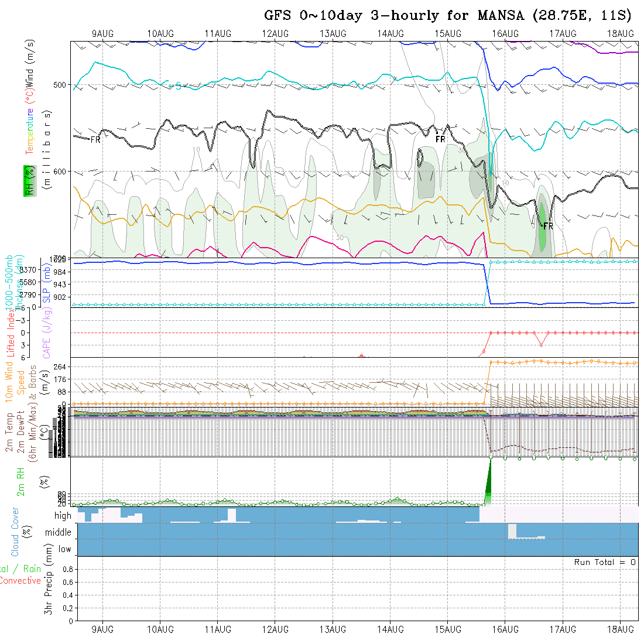Select the 15AUG label on the top date axis

pos(448,34)
